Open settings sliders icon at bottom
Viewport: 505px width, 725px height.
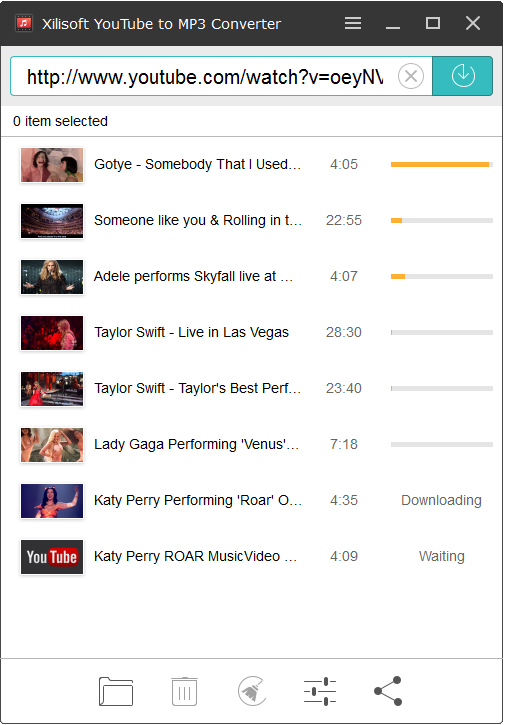click(x=320, y=691)
